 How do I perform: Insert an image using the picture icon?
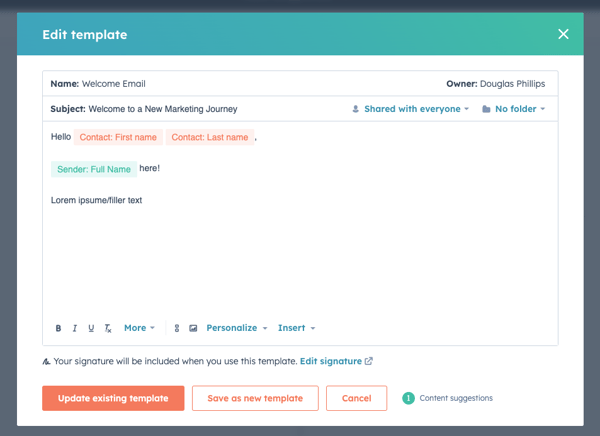193,328
